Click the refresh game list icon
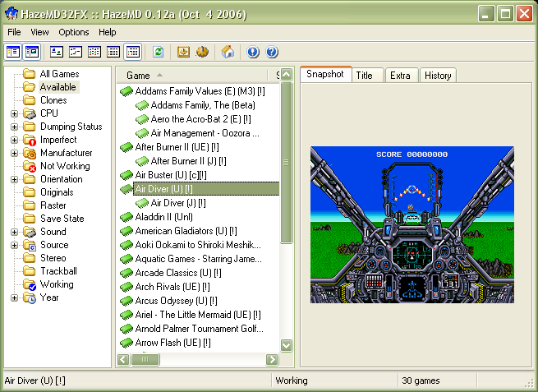Screen dimensions: 538x392 tap(159, 52)
